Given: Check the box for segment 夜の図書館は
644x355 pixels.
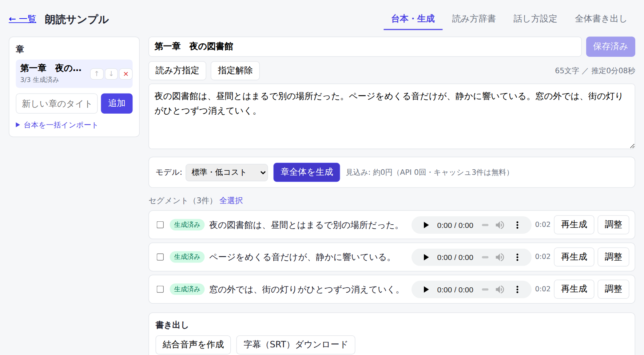Looking at the screenshot, I should click(x=160, y=225).
